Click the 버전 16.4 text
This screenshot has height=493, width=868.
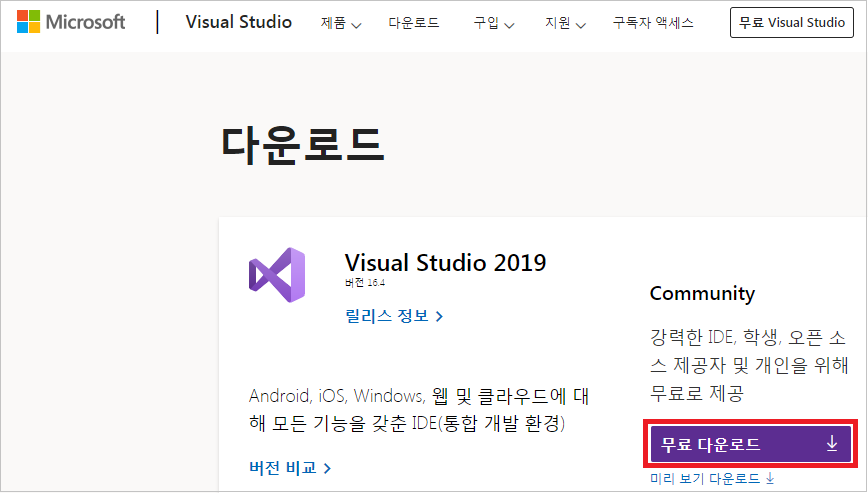(364, 283)
